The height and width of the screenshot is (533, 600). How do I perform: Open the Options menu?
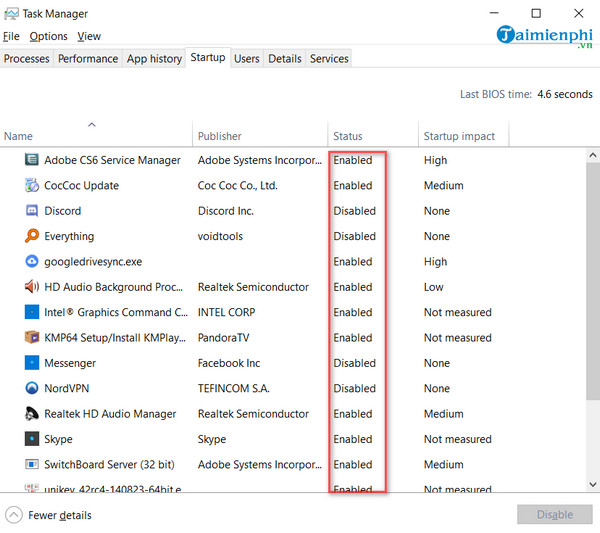(48, 36)
